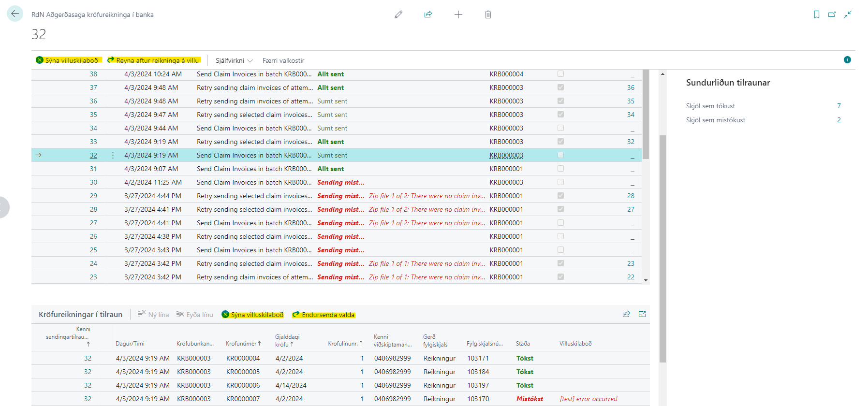Click the bookmark icon
Viewport: 868px width, 406px height.
[816, 14]
